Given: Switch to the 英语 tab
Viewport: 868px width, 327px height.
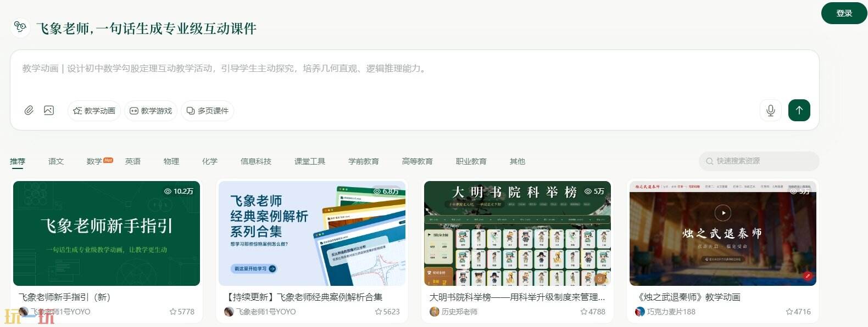Looking at the screenshot, I should point(133,161).
